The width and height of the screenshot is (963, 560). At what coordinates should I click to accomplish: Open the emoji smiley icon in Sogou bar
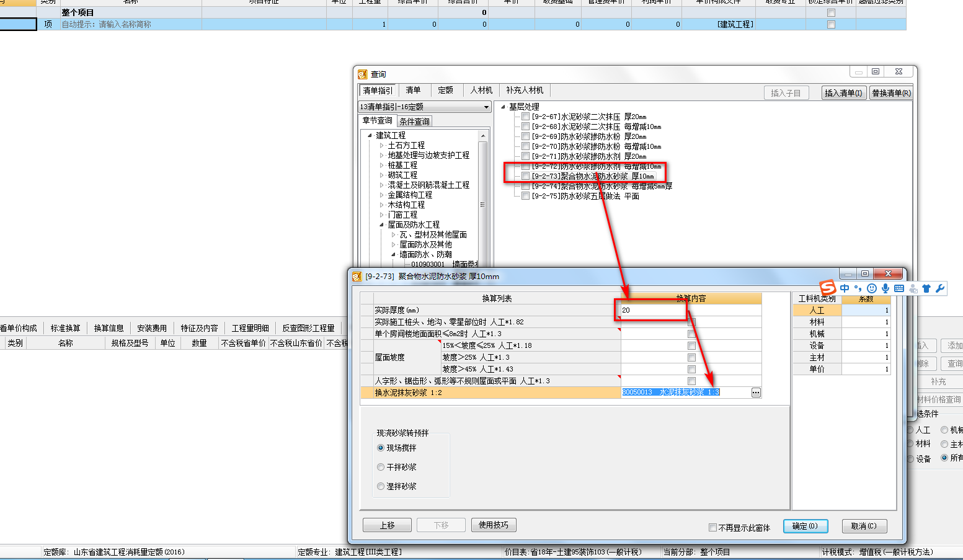pyautogui.click(x=872, y=288)
